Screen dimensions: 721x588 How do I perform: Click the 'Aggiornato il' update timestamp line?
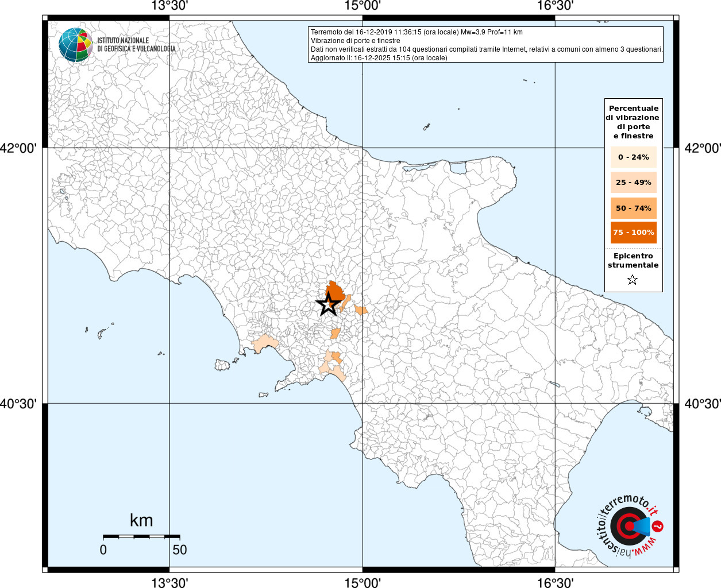(x=379, y=58)
